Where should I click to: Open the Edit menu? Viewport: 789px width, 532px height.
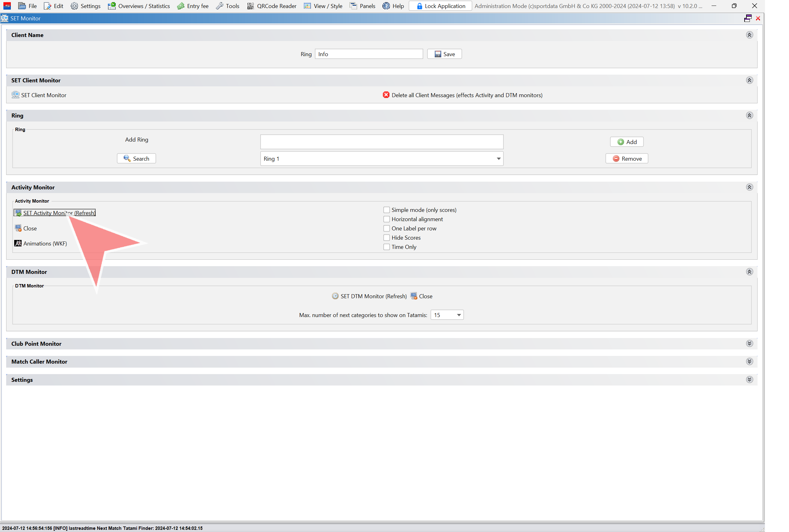coord(54,6)
